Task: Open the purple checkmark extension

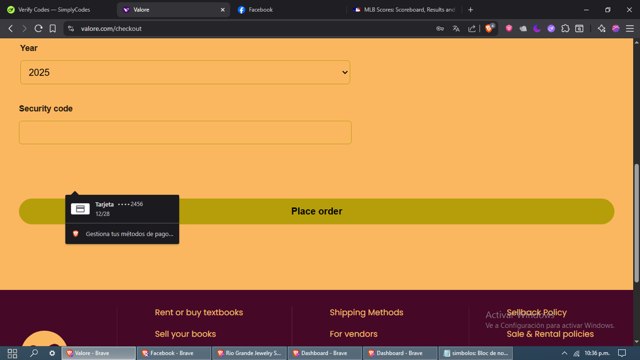Action: coord(551,28)
